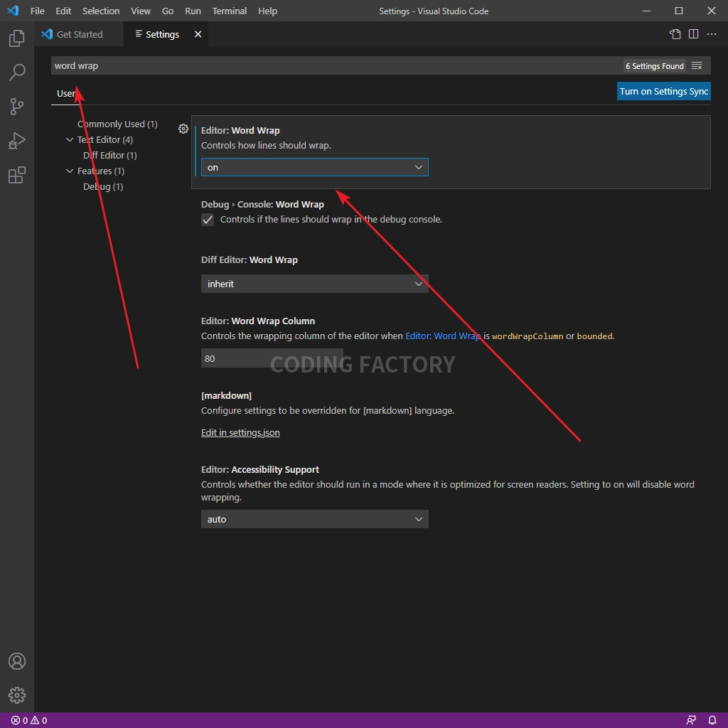728x728 pixels.
Task: Open errors and warnings in status bar
Action: 28,720
